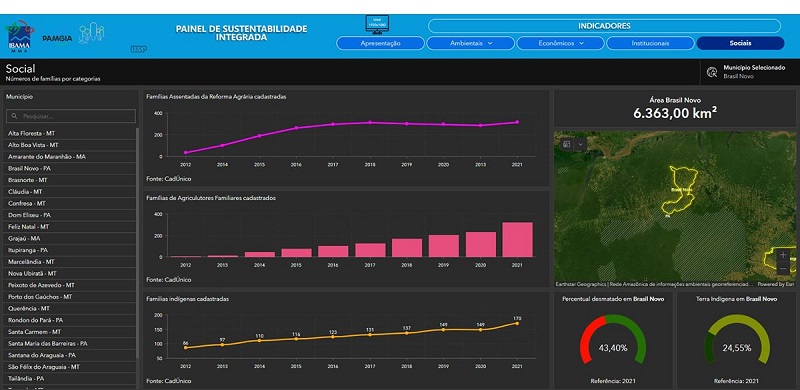
Task: Select Santana do Araguaia - PA
Action: click(70, 355)
